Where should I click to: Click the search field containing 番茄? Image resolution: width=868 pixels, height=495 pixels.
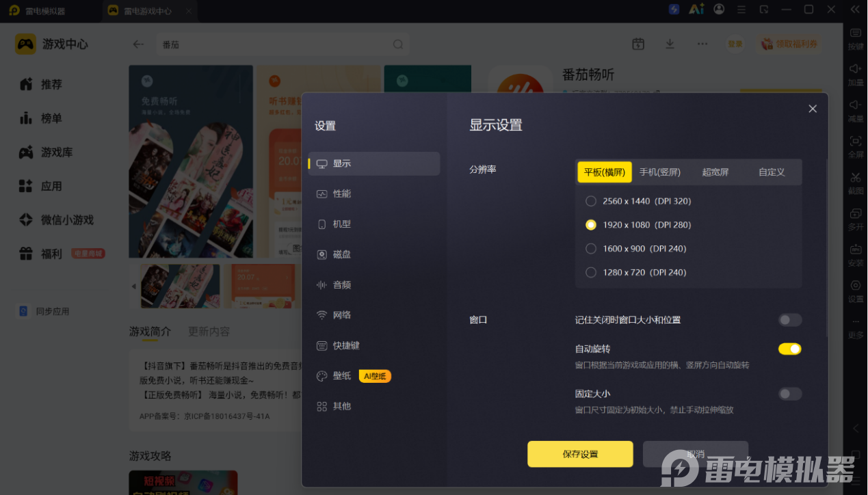[x=282, y=44]
